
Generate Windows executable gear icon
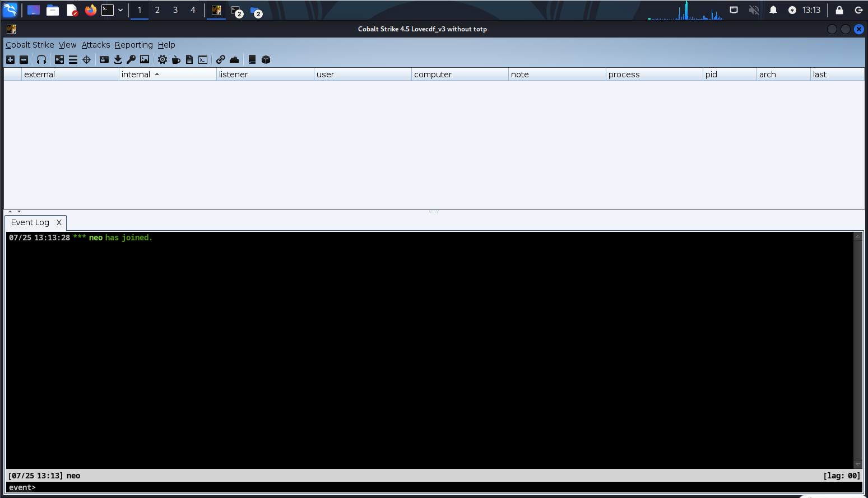tap(163, 59)
